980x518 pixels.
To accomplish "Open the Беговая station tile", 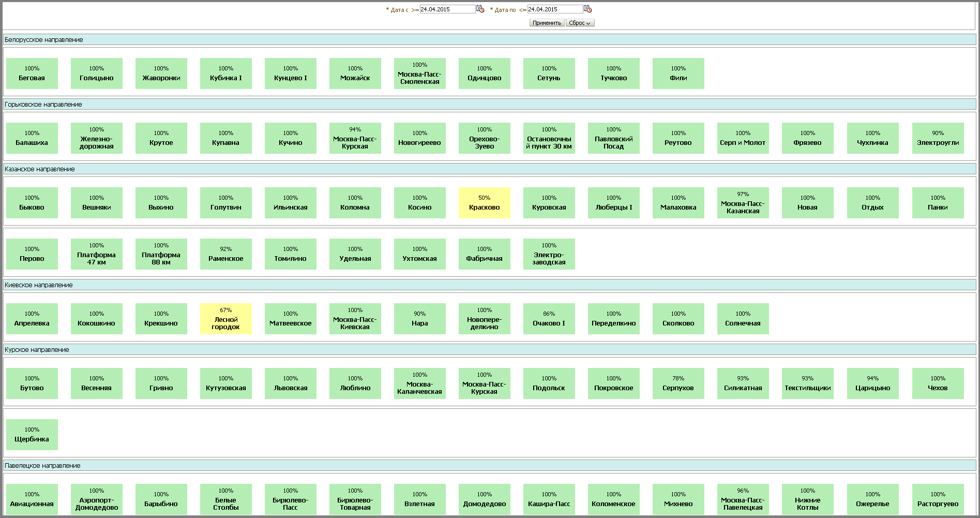I will pyautogui.click(x=32, y=73).
